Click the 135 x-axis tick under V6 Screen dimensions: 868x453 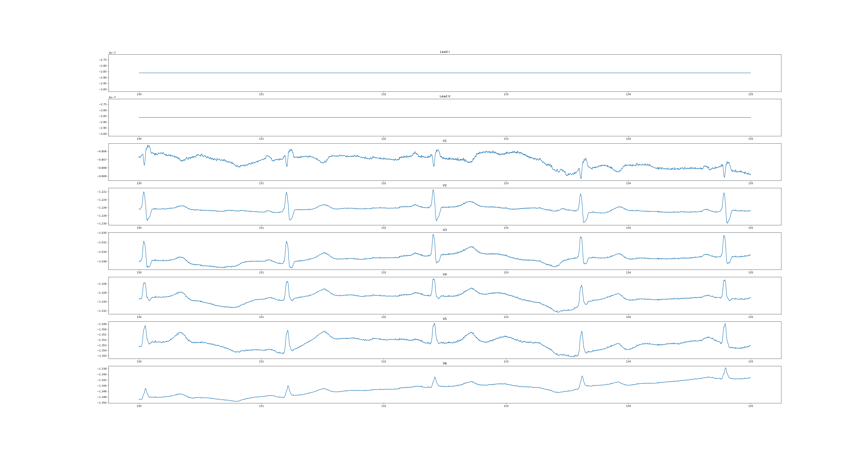click(x=750, y=406)
